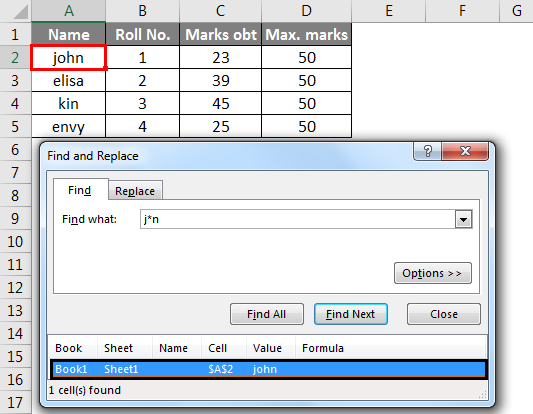The width and height of the screenshot is (533, 414).
Task: Click the Find Next button
Action: (350, 314)
